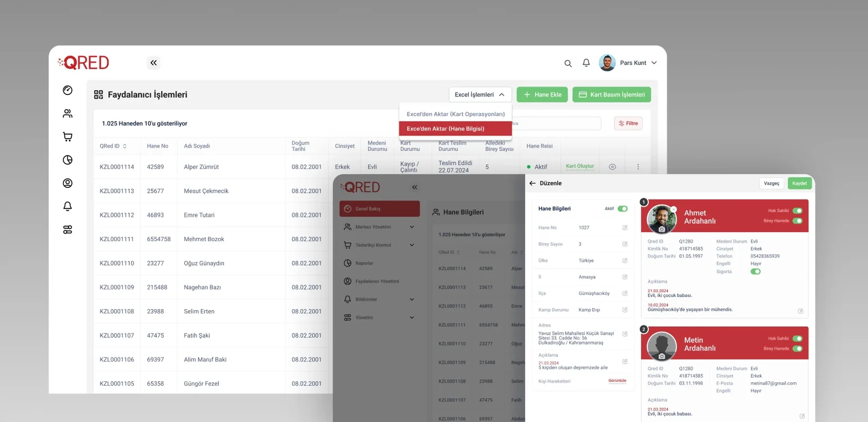
Task: Open the Pars Kunt user menu
Action: pos(628,63)
